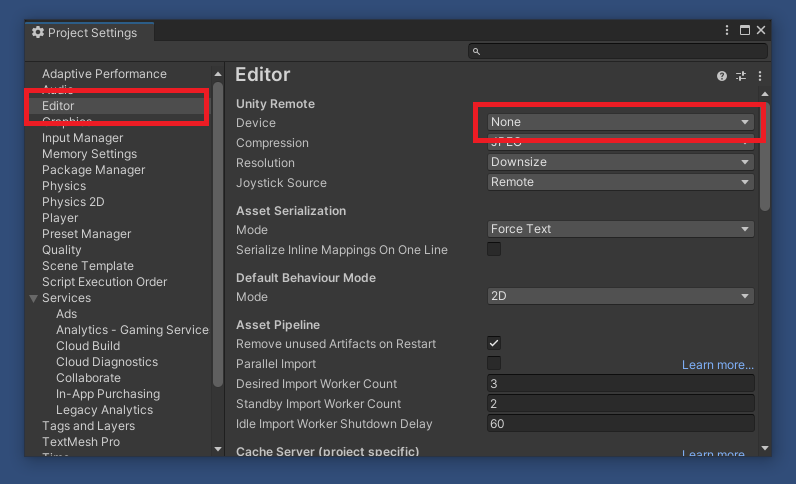The image size is (796, 484).
Task: Edit the Standby Import Worker Count field
Action: [x=620, y=404]
